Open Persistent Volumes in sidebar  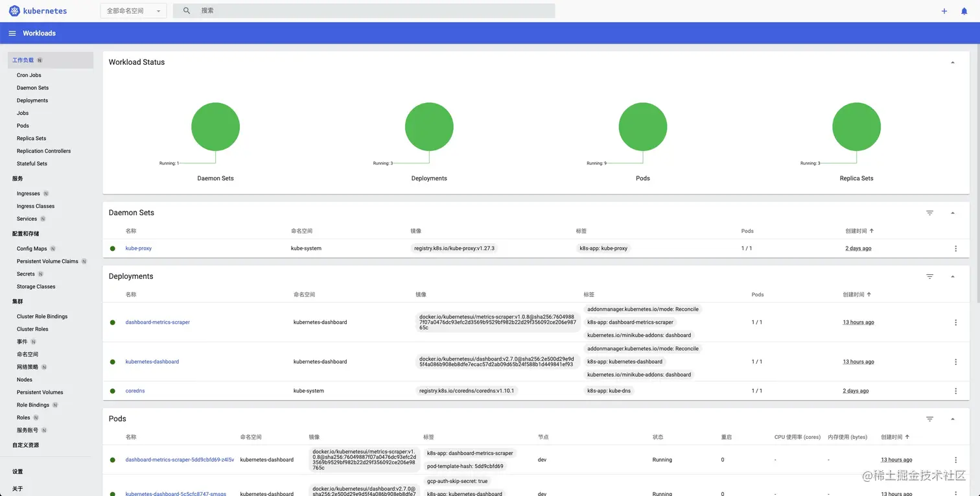coord(40,392)
